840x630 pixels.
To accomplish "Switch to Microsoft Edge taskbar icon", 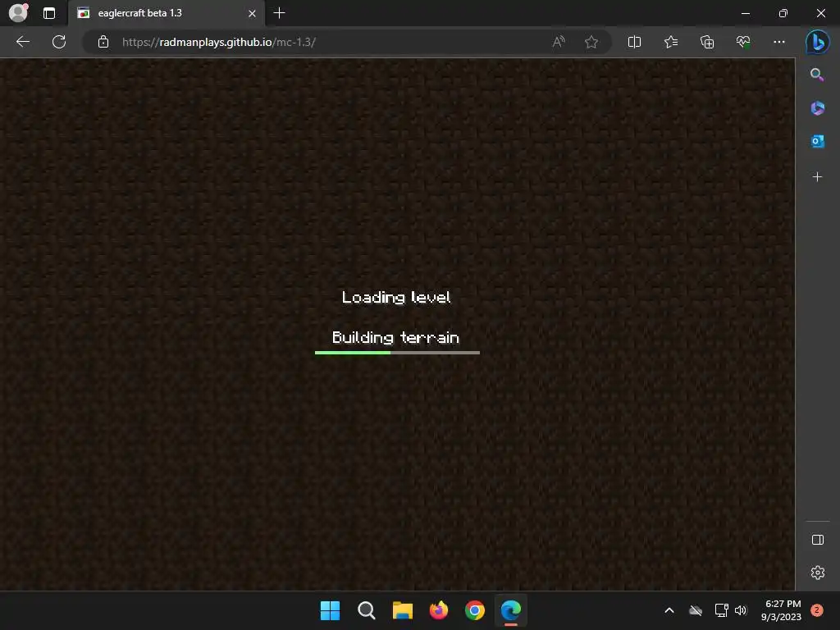I will 510,610.
